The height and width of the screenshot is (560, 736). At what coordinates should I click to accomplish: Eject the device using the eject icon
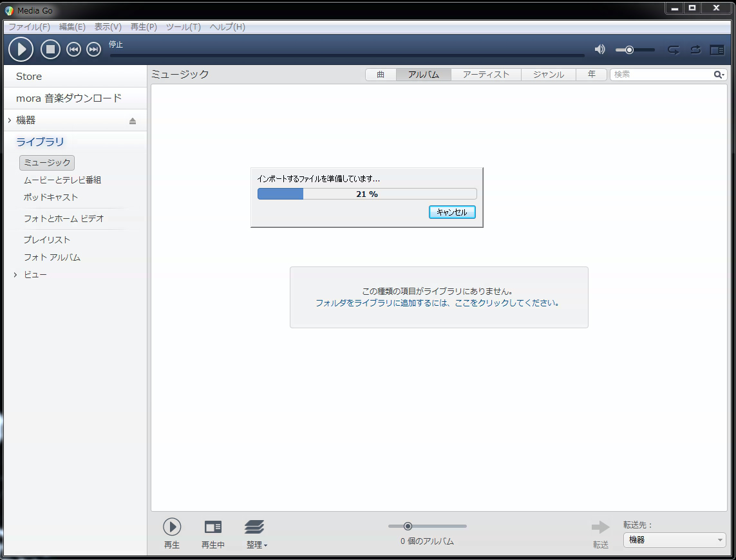point(133,121)
